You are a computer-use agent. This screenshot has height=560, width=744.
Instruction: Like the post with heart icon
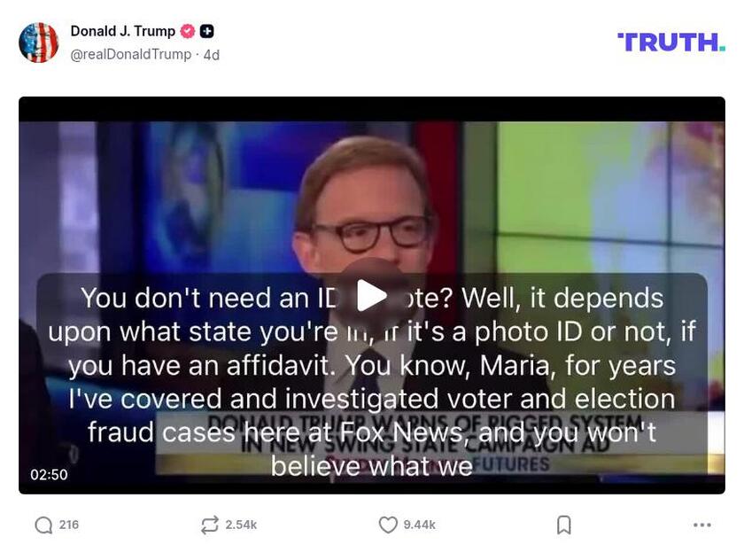tap(388, 525)
